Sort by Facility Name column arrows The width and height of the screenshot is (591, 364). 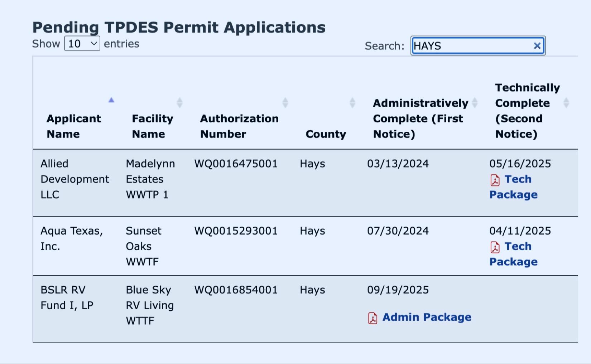click(x=180, y=103)
